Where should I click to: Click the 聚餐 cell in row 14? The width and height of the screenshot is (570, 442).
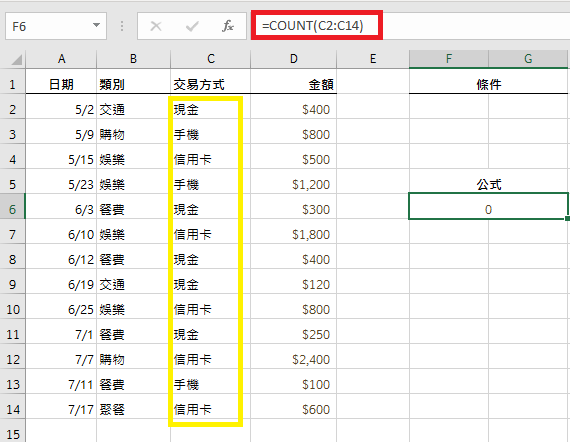click(x=133, y=410)
